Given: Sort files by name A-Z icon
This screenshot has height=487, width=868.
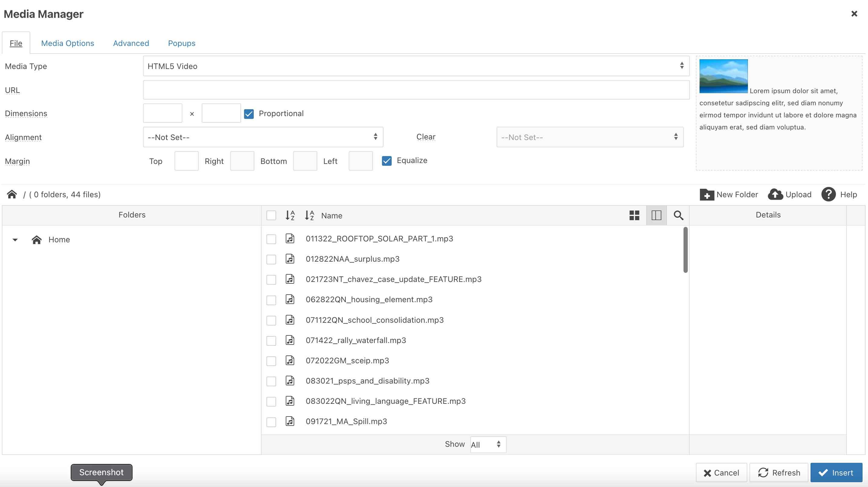Looking at the screenshot, I should point(309,215).
